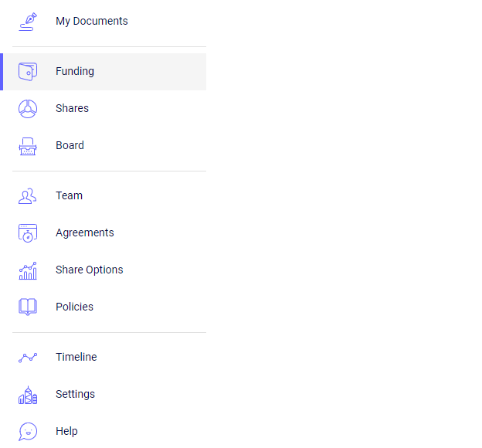Go to the Shares section

tap(72, 109)
